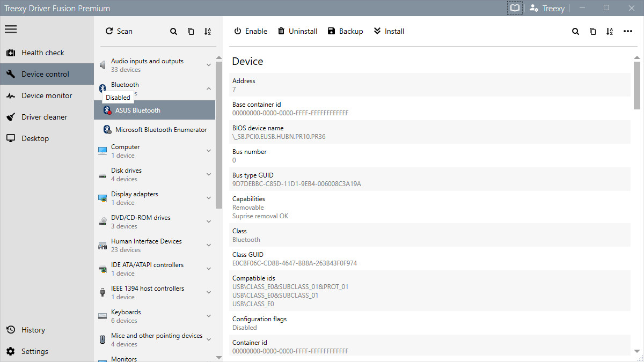View the History panel
The height and width of the screenshot is (362, 644).
33,330
